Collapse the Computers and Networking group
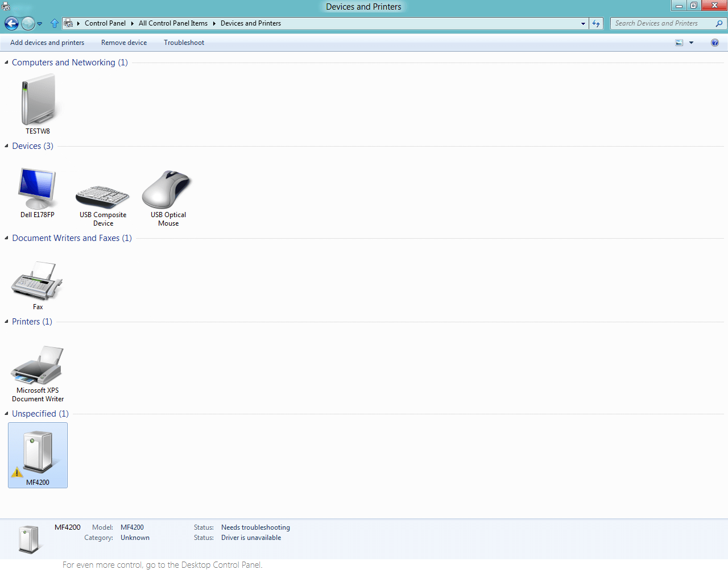Viewport: 728px width, 582px height. pos(6,63)
